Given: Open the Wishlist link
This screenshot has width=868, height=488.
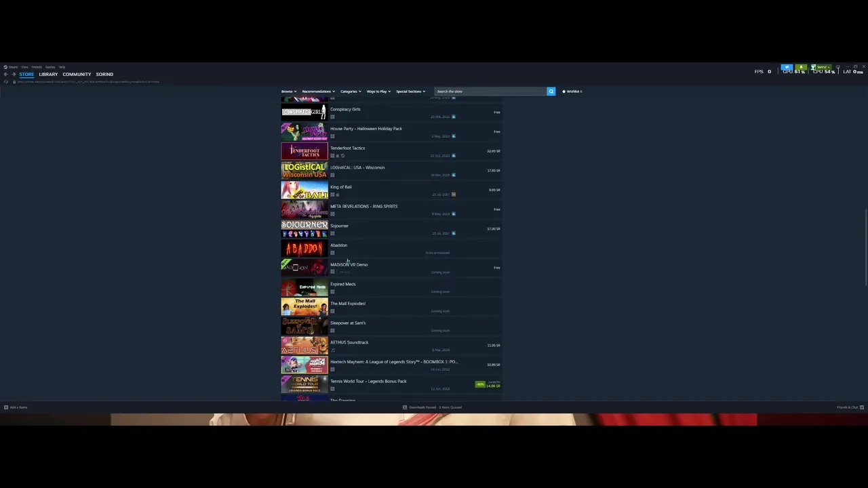Looking at the screenshot, I should 572,91.
